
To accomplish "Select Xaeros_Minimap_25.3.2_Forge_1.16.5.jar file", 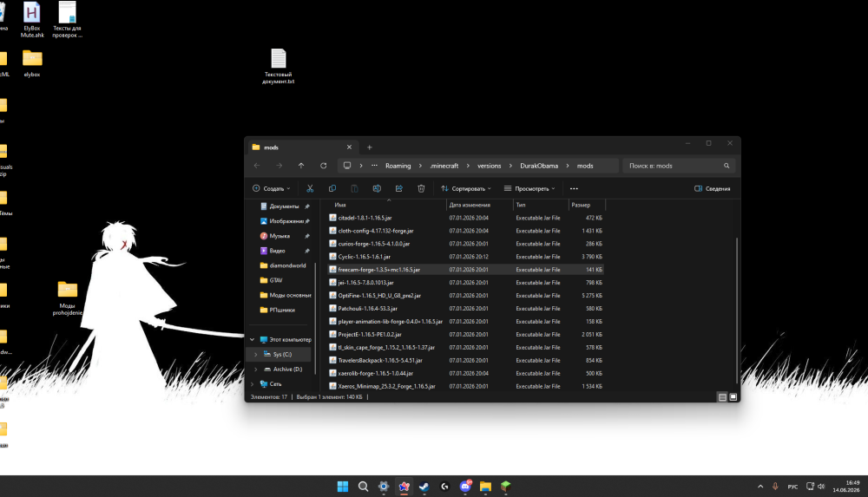I will 465,386.
